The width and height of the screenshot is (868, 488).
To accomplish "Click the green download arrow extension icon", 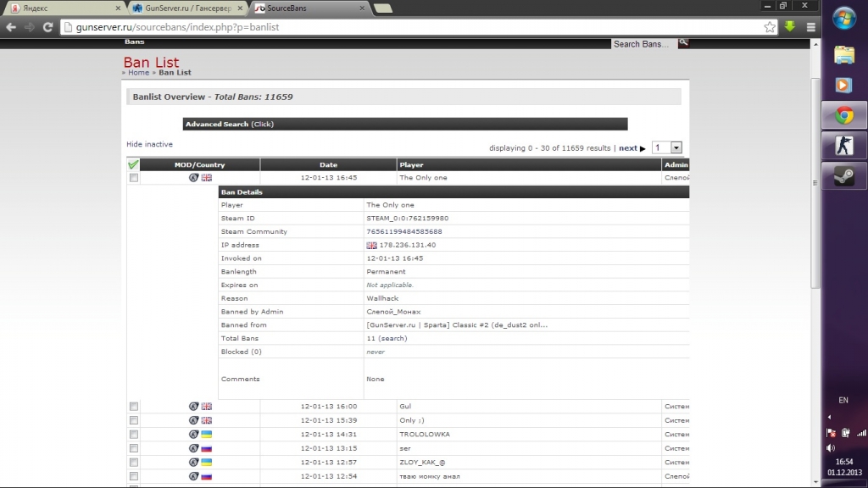I will (x=790, y=27).
